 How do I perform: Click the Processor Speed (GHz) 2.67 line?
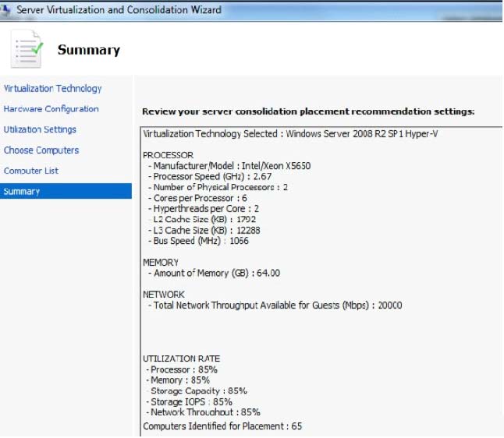point(210,176)
